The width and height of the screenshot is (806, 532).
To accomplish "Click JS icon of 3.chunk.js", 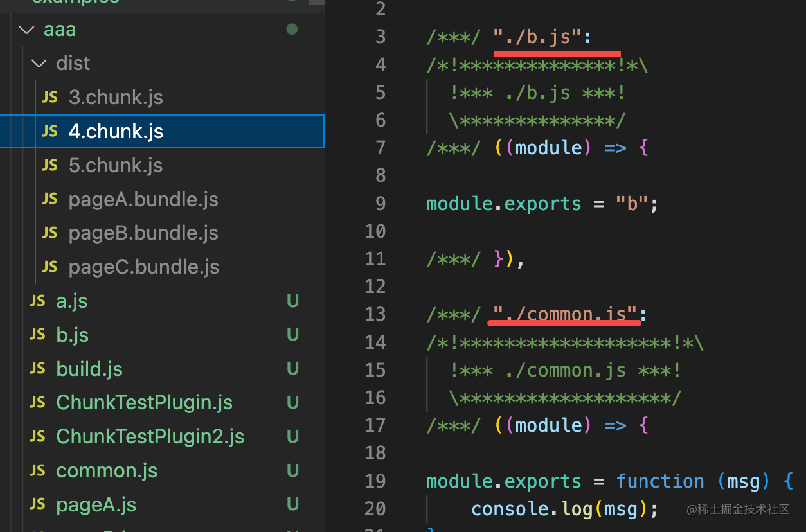I will tap(49, 97).
